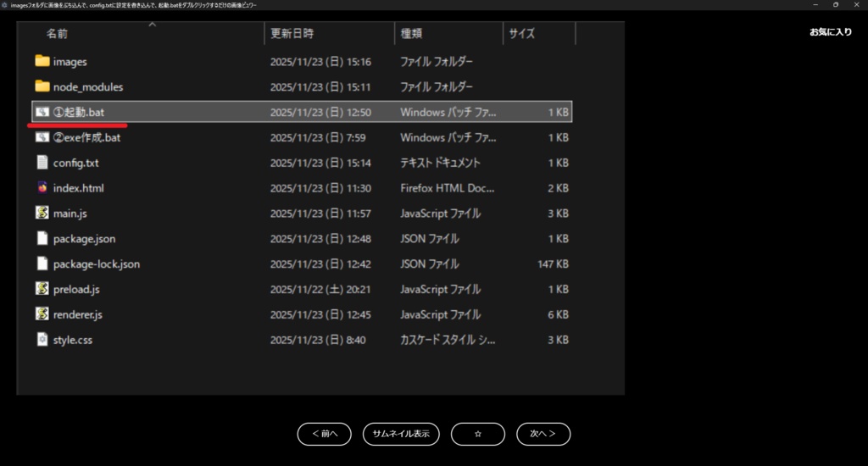The width and height of the screenshot is (868, 466).
Task: Click the 7:59 date of ②exe作成.bat
Action: coord(318,137)
